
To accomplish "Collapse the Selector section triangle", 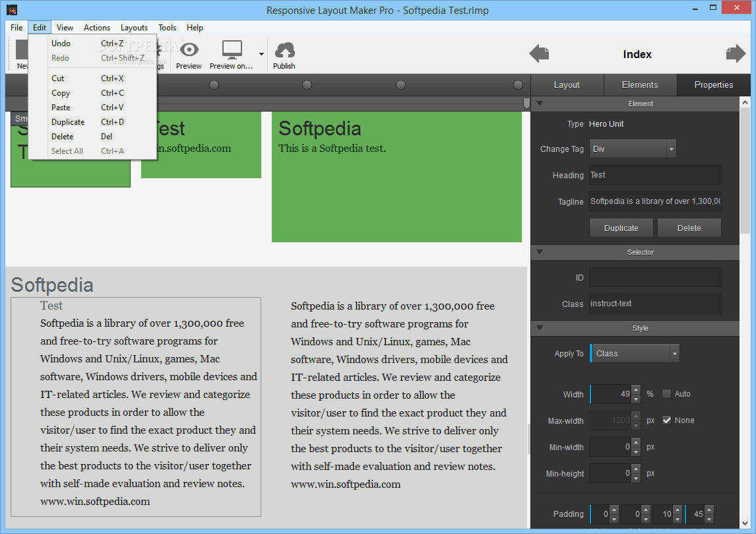I will [x=540, y=251].
